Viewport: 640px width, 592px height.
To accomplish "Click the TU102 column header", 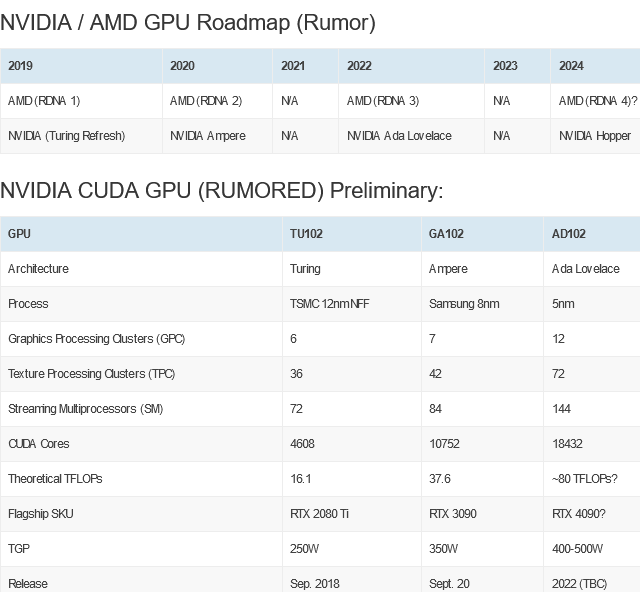I will (306, 234).
